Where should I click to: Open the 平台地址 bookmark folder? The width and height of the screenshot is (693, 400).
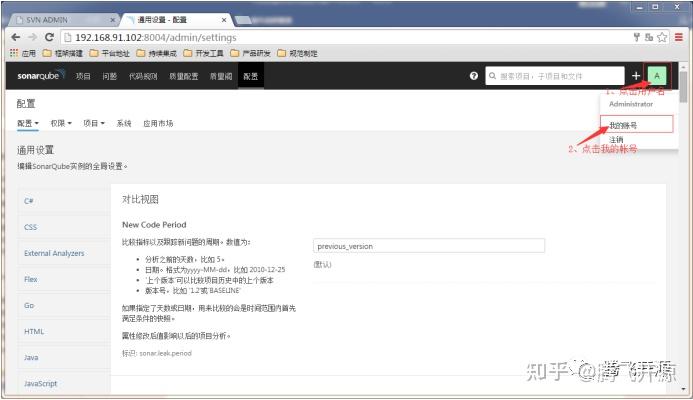110,53
